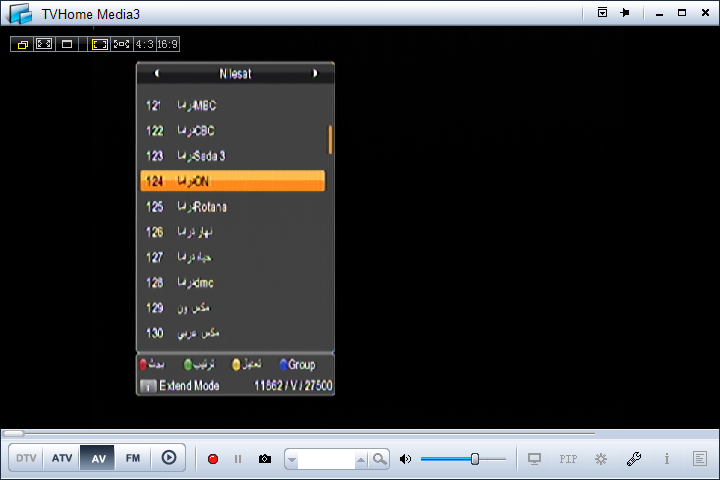The image size is (720, 480).
Task: Click the TVHome Media3 app logo
Action: [x=20, y=13]
